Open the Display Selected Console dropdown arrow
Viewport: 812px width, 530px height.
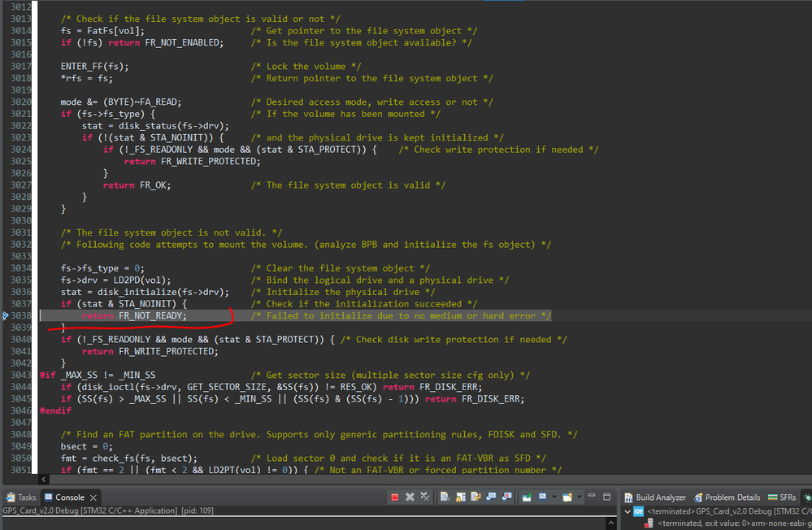click(554, 497)
